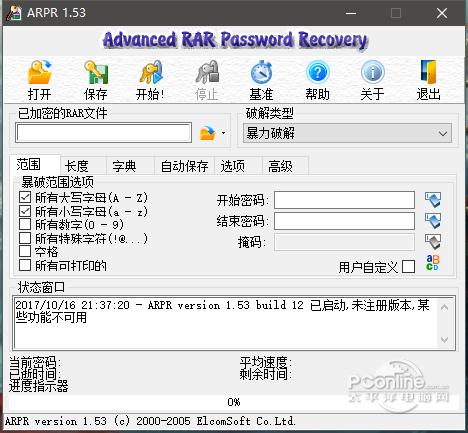This screenshot has width=468, height=433.
Task: Click the status log entry dated 2017/10/16
Action: pos(222,311)
